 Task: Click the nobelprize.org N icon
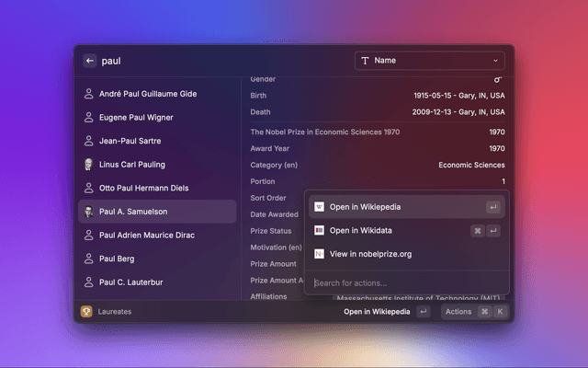click(319, 253)
